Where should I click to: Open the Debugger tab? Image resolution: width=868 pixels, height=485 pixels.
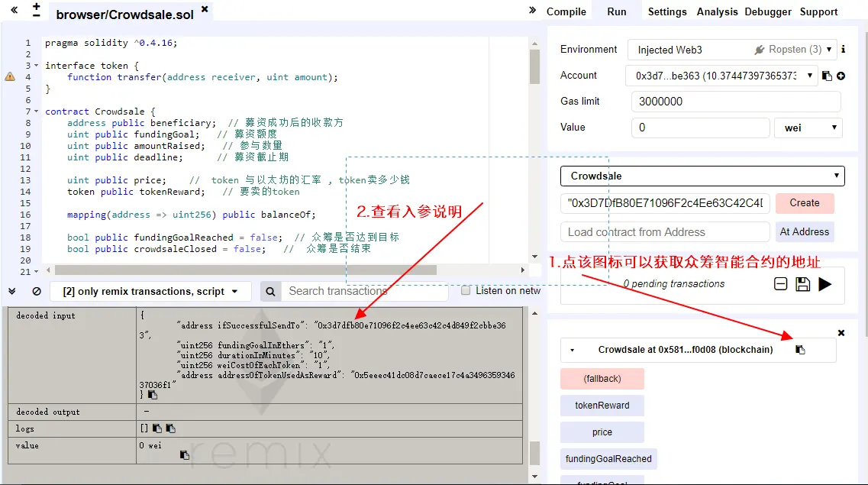tap(768, 11)
